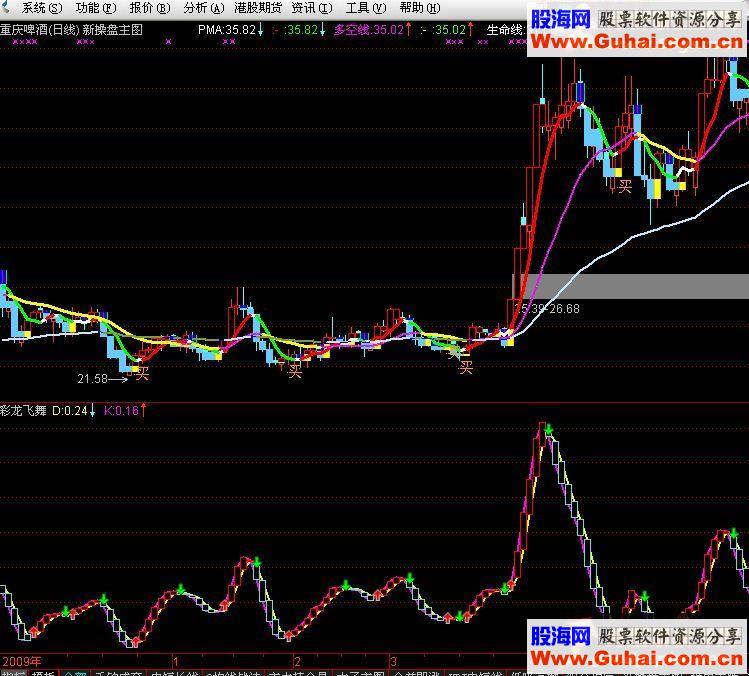Viewport: 749px width, 676px height.
Task: Click the back arrow icon left of 系统
Action: [4, 7]
